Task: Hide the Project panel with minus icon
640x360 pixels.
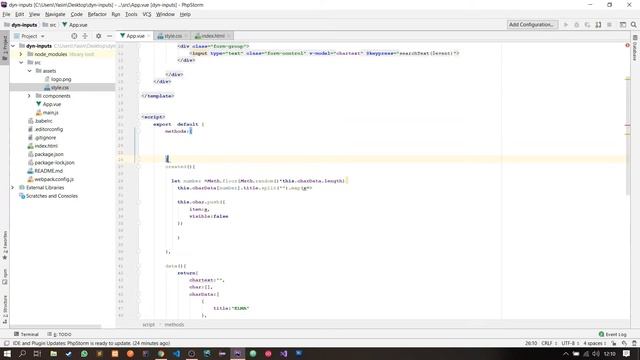Action: tap(109, 36)
